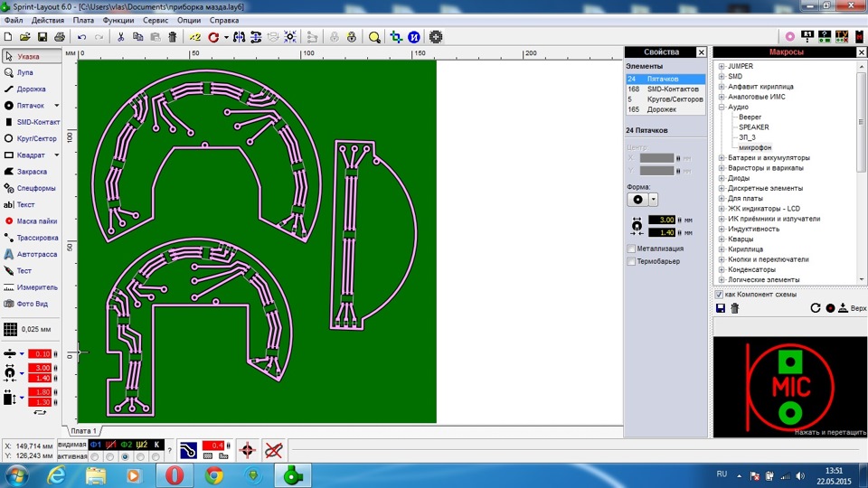
Task: Click the Print toolbar icon
Action: (59, 37)
